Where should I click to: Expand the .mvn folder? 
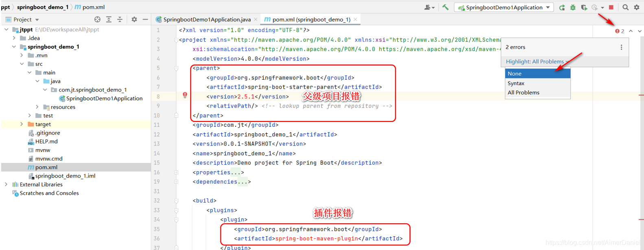22,55
